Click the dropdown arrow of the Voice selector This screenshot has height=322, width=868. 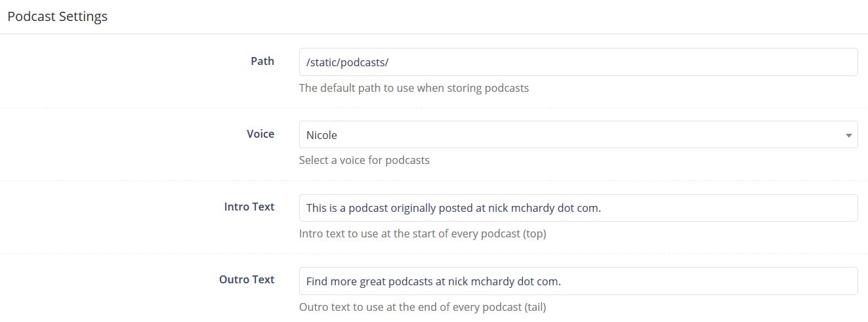coord(848,135)
